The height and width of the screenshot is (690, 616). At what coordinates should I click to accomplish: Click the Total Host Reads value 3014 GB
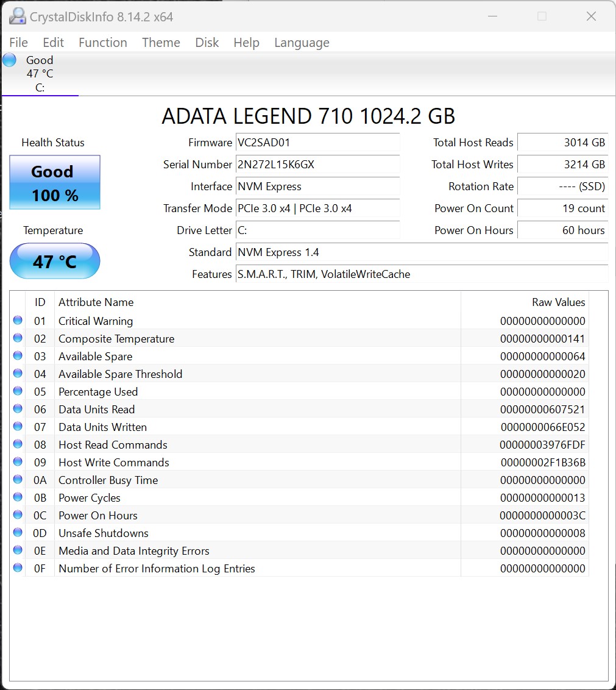pyautogui.click(x=563, y=142)
